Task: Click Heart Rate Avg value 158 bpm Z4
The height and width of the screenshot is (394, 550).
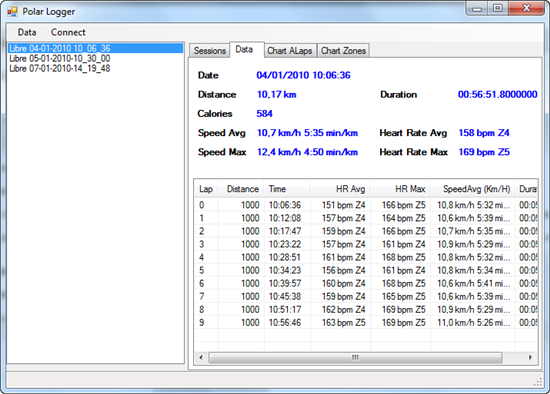Action: [484, 133]
